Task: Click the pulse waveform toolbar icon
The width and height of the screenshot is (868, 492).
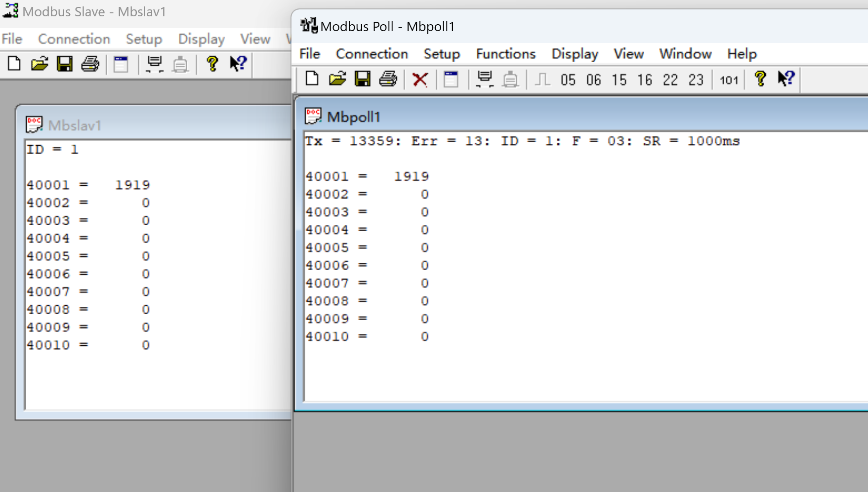Action: pyautogui.click(x=542, y=79)
